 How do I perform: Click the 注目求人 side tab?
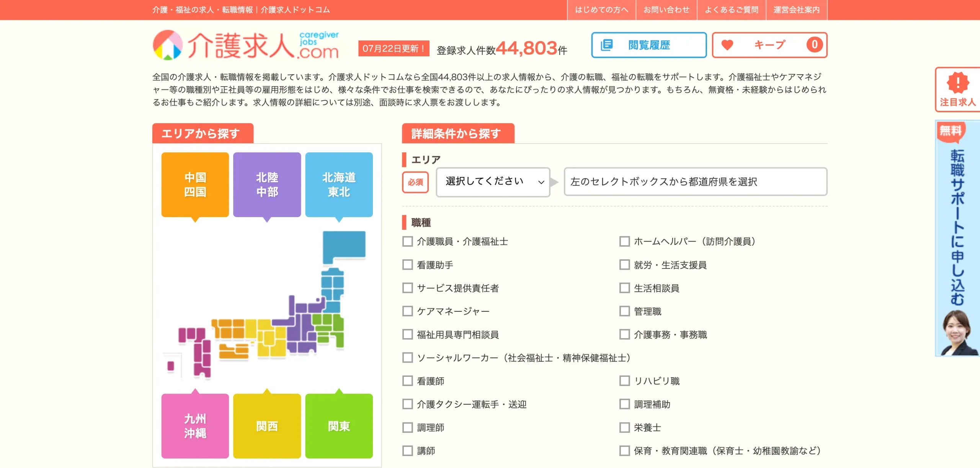[957, 90]
